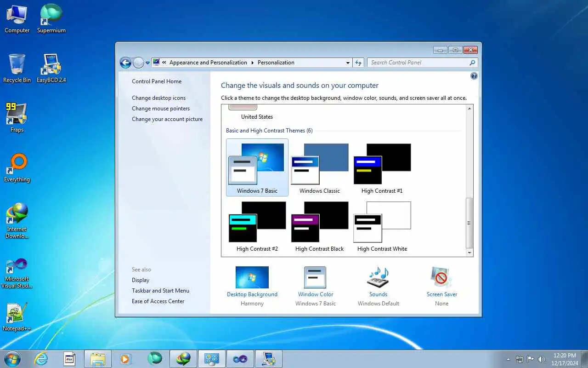Open Ease of Access Center link
Screen dimensions: 588x368
[158, 301]
